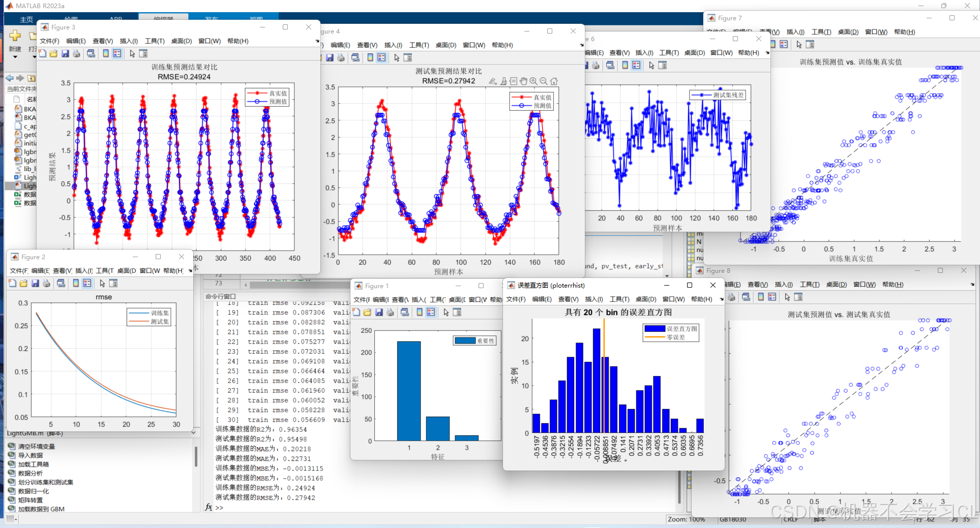Click the MATLAB New (新建) plus icon
Image resolution: width=980 pixels, height=528 pixels.
[x=15, y=36]
